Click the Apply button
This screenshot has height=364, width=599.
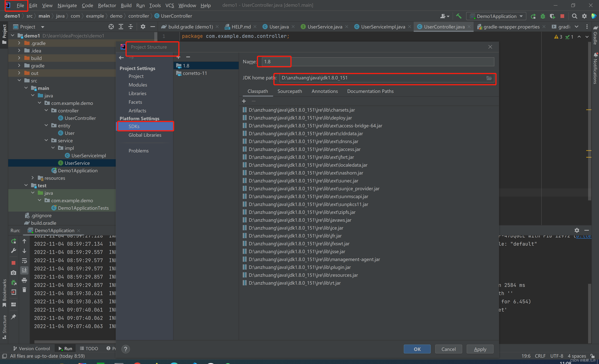click(x=480, y=349)
